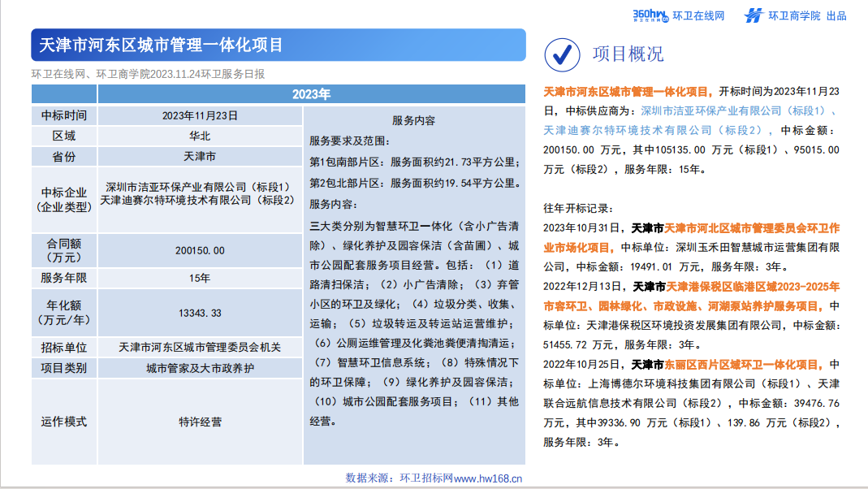The width and height of the screenshot is (868, 489).
Task: Select 天津迪赛尔特环境技术有限公司(标段2) in table
Action: coord(197,201)
